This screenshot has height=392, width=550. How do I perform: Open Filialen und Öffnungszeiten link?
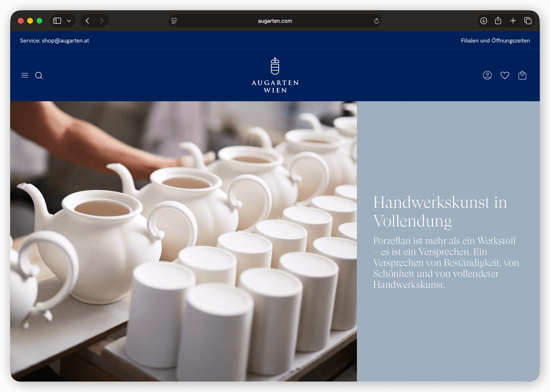(x=495, y=40)
